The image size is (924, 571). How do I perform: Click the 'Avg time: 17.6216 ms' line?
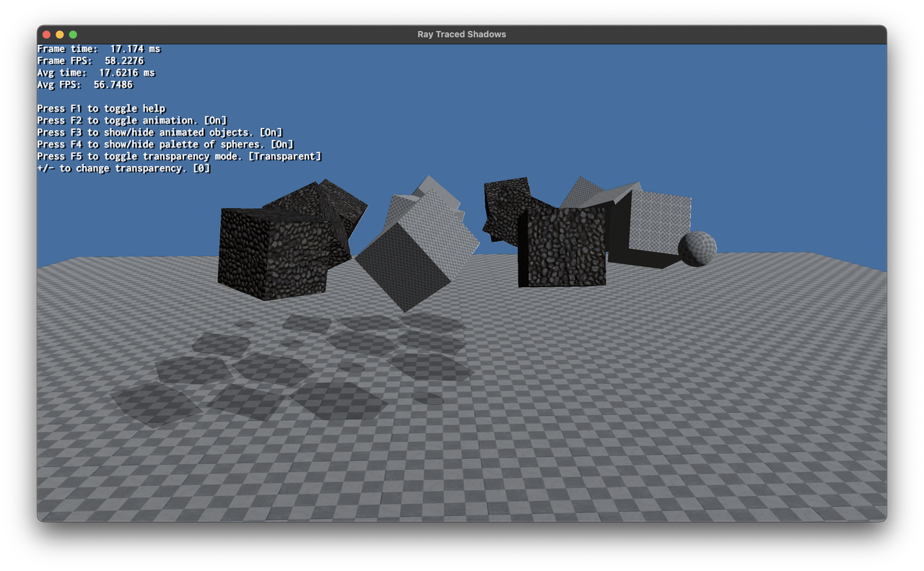point(96,73)
